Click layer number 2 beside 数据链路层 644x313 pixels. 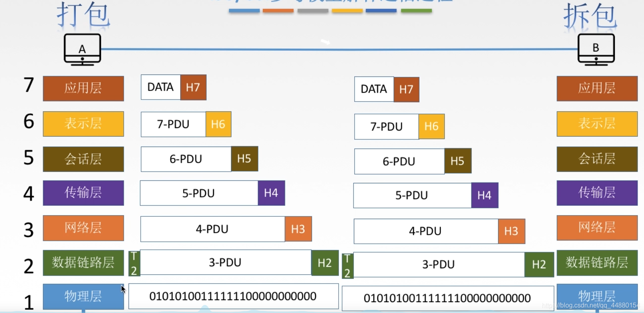29,266
